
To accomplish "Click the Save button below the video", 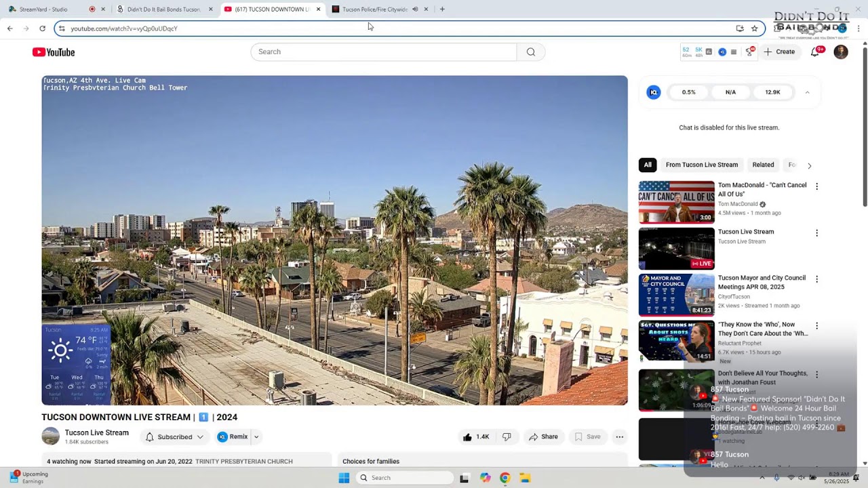I will pyautogui.click(x=587, y=437).
